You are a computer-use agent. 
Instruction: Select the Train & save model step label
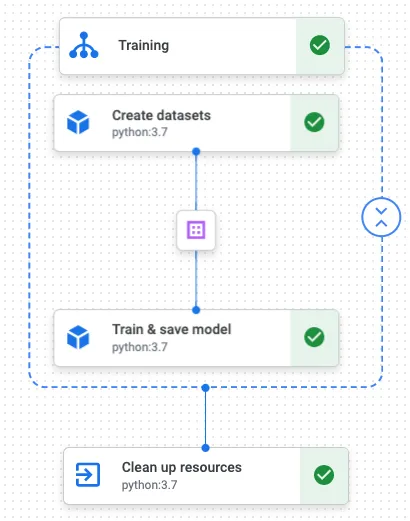point(171,329)
